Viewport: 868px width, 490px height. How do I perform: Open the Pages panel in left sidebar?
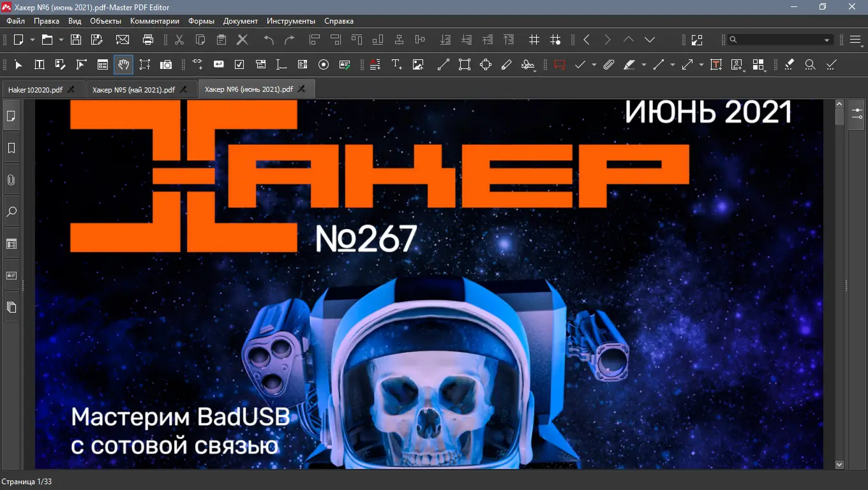(11, 116)
